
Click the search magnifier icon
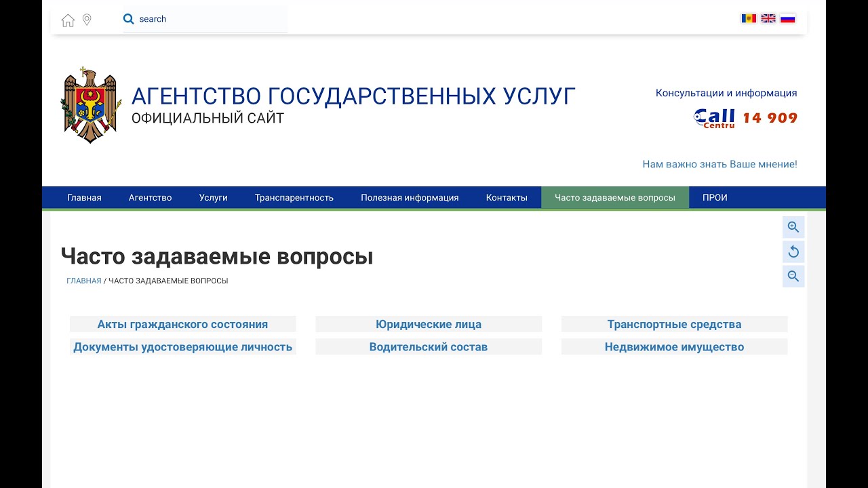(129, 19)
